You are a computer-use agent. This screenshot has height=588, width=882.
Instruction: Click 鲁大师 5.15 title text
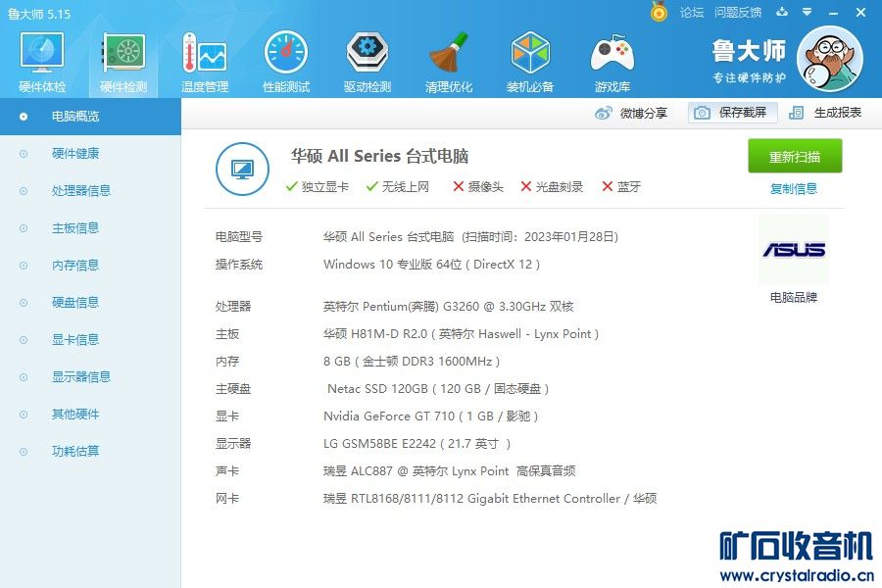(39, 14)
